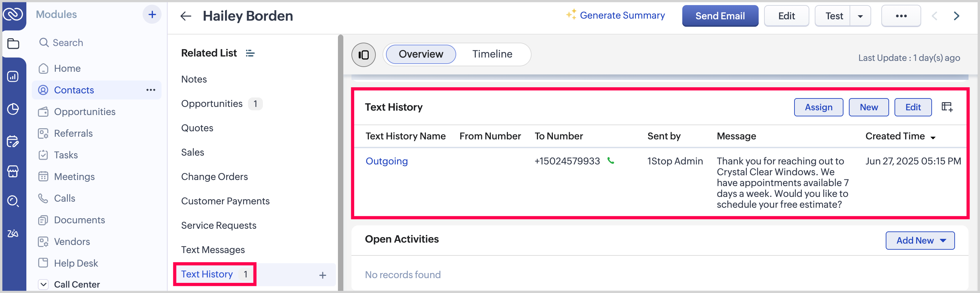Open the three-dot more actions menu in header
The width and height of the screenshot is (980, 293).
(901, 16)
